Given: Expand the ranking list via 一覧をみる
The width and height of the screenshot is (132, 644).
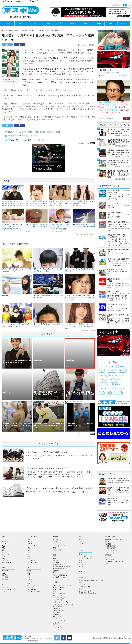Looking at the screenshot, I should tap(125, 125).
